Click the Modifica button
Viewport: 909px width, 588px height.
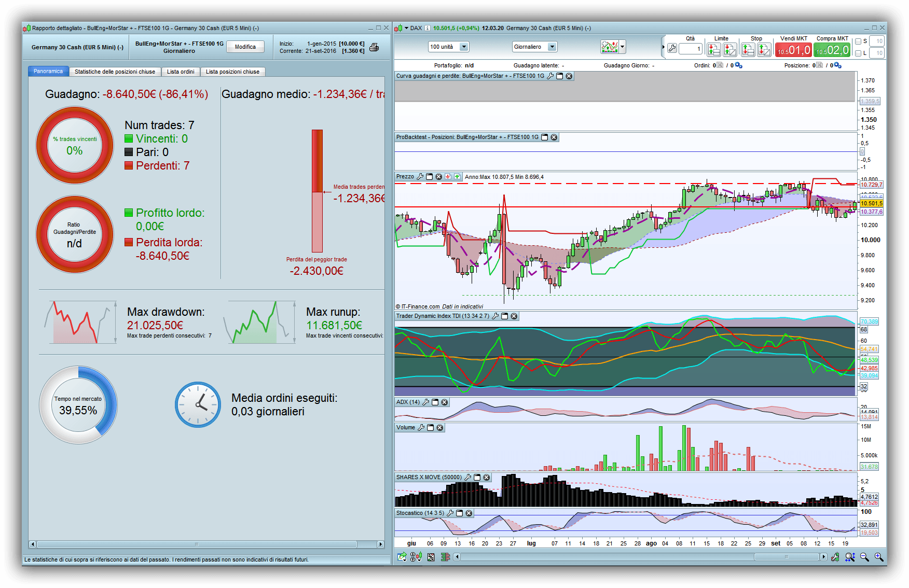[245, 47]
